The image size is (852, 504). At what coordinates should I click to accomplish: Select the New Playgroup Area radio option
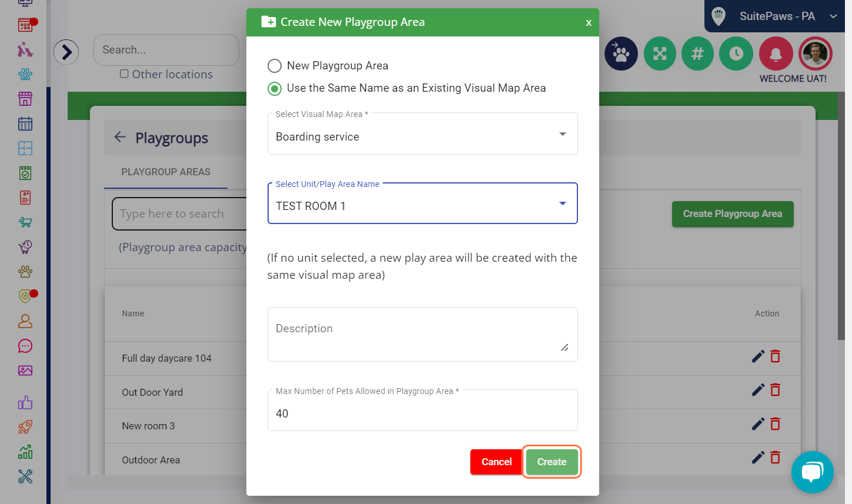(274, 66)
